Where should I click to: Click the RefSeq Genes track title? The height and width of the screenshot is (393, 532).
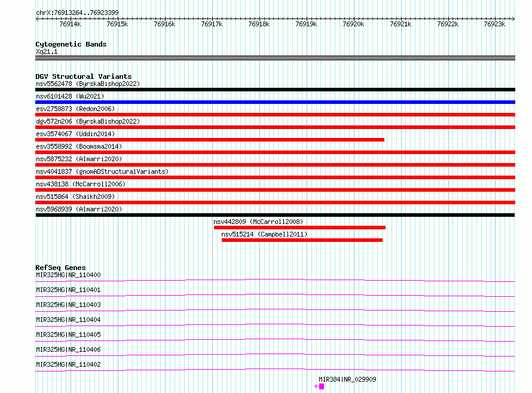(x=60, y=268)
